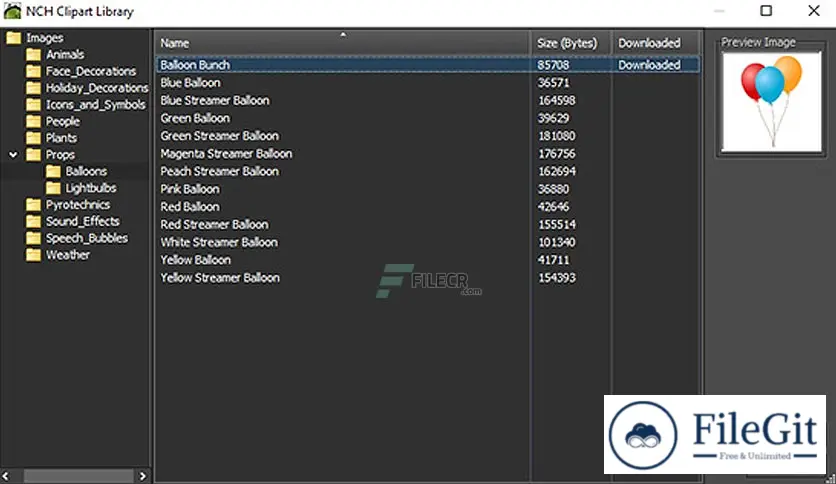Click the Sound_Effects folder icon
This screenshot has height=484, width=836.
tap(33, 221)
